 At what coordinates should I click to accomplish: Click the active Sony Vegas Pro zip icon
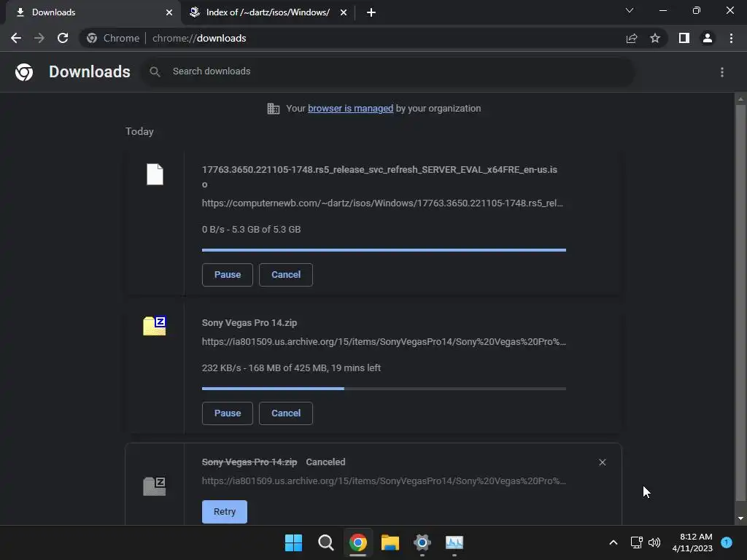(x=155, y=326)
